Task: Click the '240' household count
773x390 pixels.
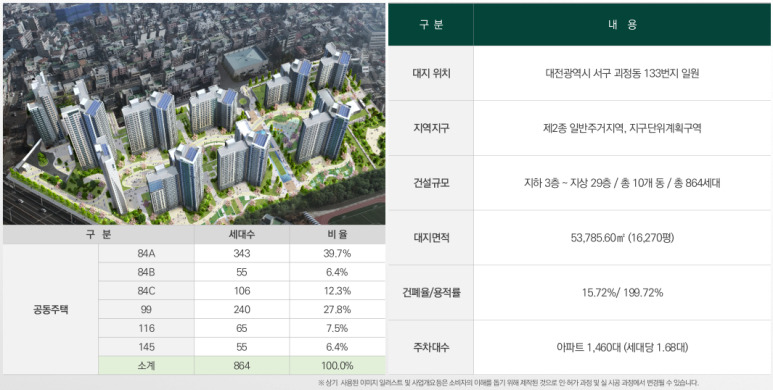Action: [x=242, y=310]
